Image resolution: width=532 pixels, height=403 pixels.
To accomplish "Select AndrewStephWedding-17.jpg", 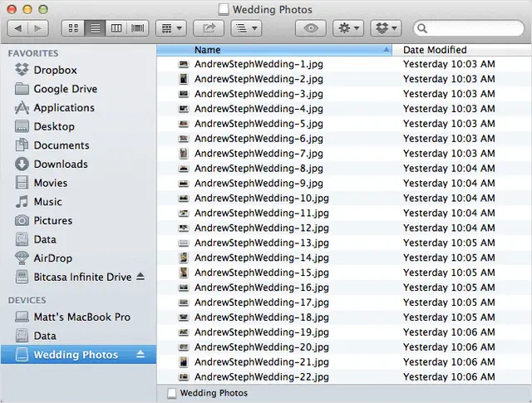I will coord(344,302).
